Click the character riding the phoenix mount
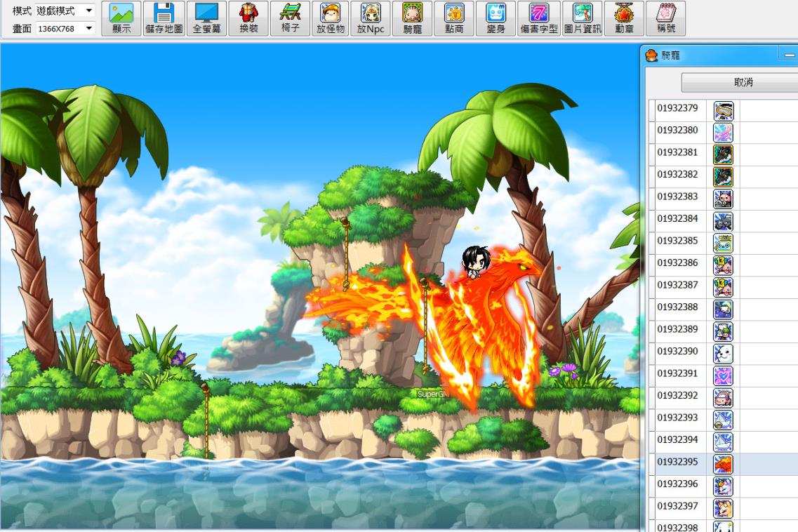 (476, 262)
